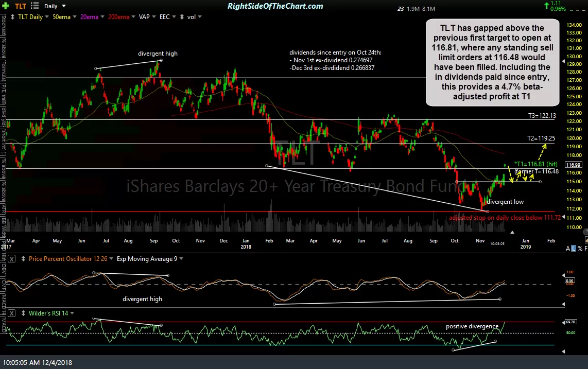Open the Wilder's RSI 14 dropdown
Screen dimensions: 588x369
pyautogui.click(x=72, y=313)
